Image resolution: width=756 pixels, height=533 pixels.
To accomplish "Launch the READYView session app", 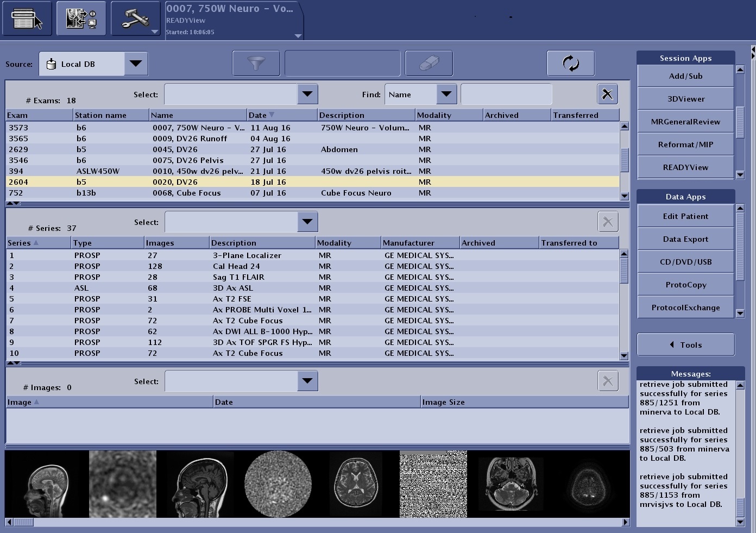I will coord(685,167).
